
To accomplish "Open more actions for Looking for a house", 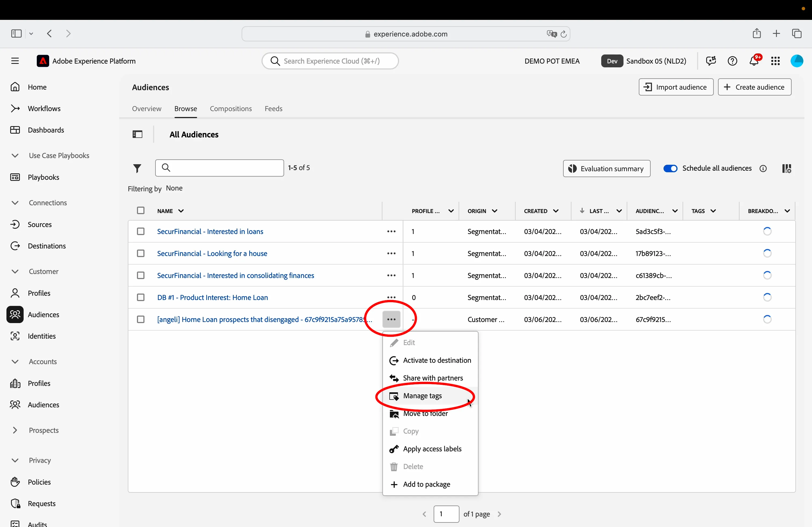I will click(391, 253).
